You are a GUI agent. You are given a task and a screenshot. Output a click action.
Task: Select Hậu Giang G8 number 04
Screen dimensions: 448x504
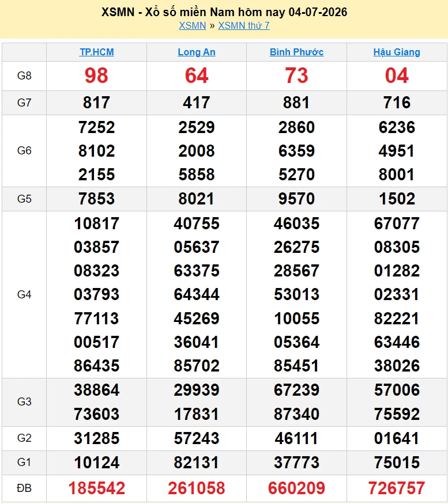pyautogui.click(x=397, y=76)
